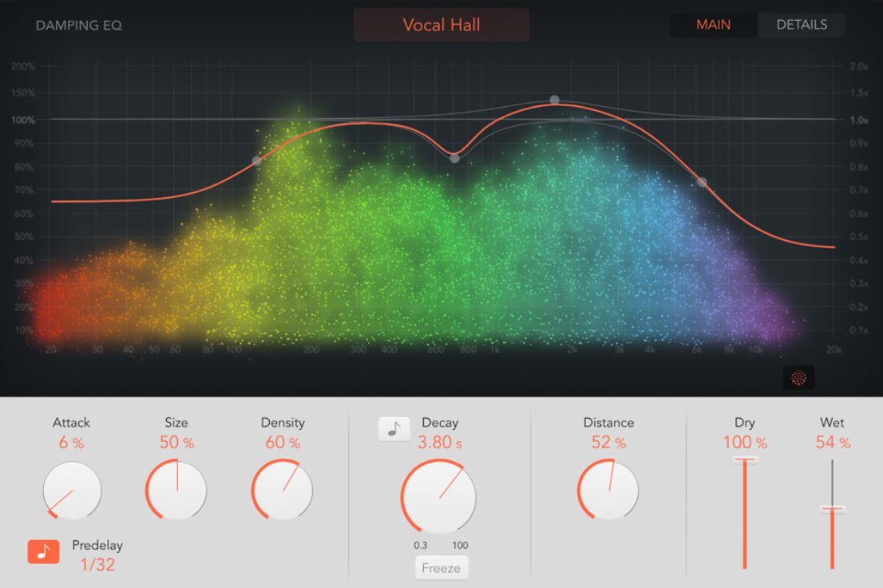Click the Decay knob

click(x=438, y=497)
